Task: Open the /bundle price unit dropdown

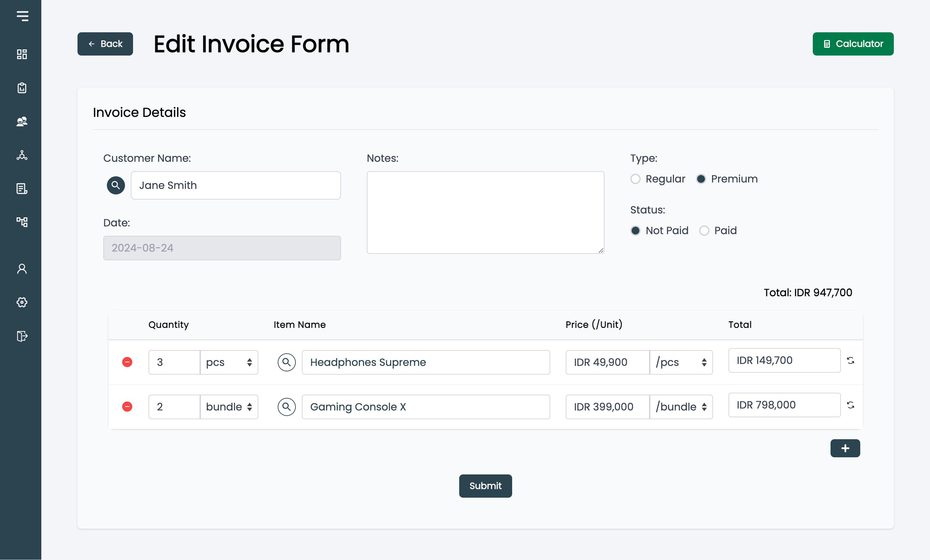Action: tap(681, 407)
